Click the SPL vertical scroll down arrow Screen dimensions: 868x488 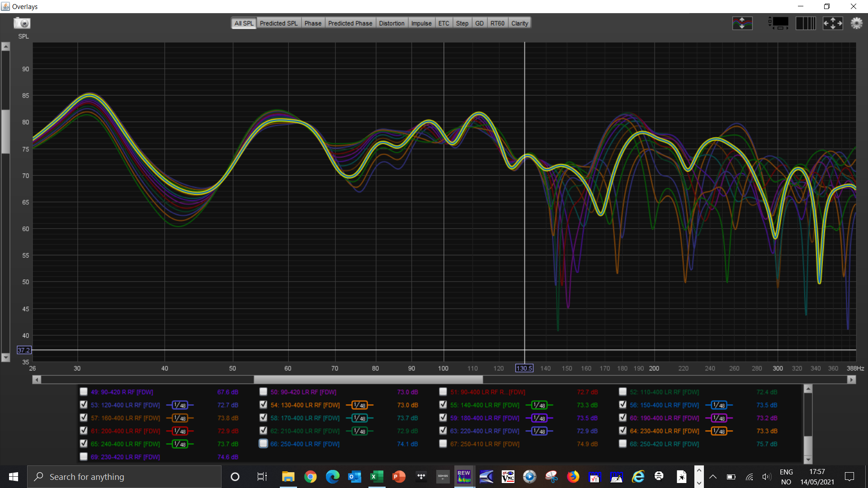click(x=5, y=357)
